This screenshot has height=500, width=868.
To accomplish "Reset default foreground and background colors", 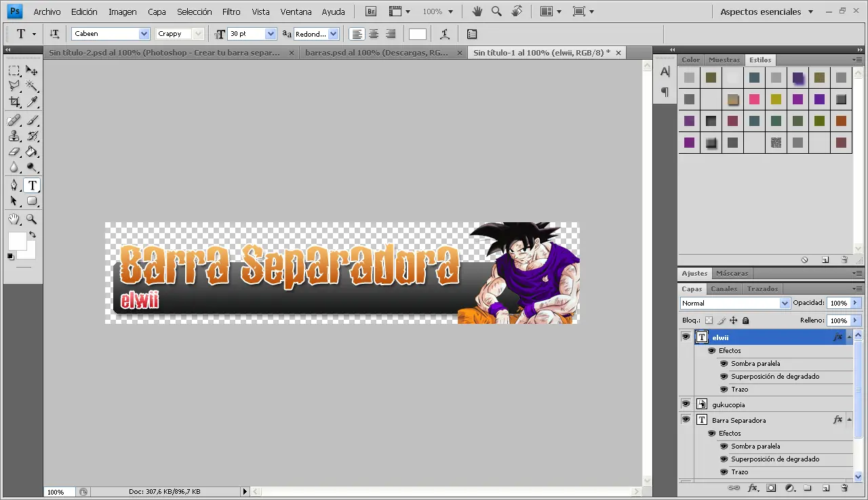I will coord(10,256).
